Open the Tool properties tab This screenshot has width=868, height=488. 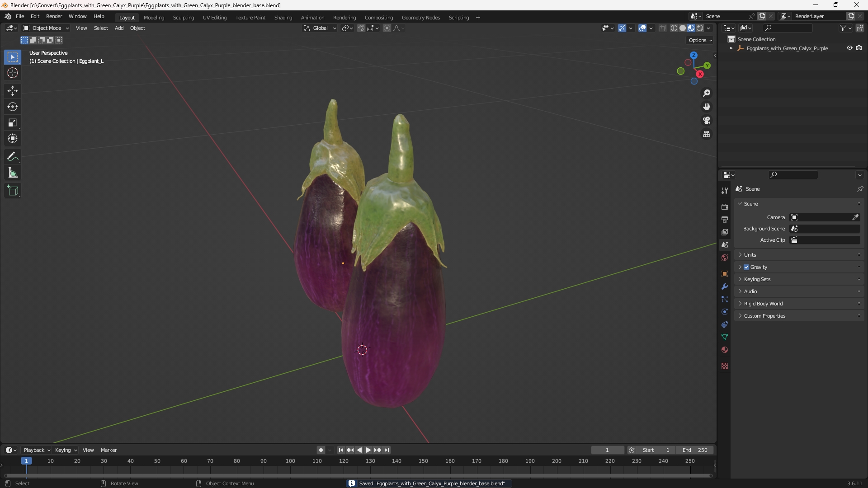725,191
